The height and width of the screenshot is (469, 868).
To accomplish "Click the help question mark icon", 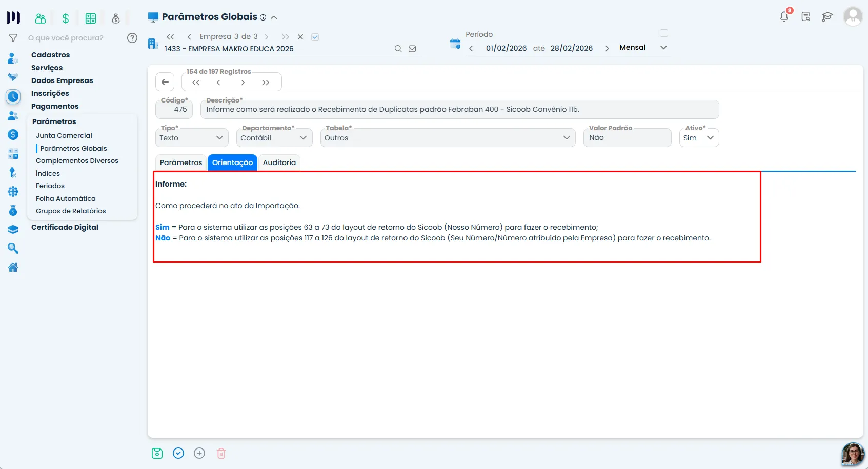I will pyautogui.click(x=132, y=38).
